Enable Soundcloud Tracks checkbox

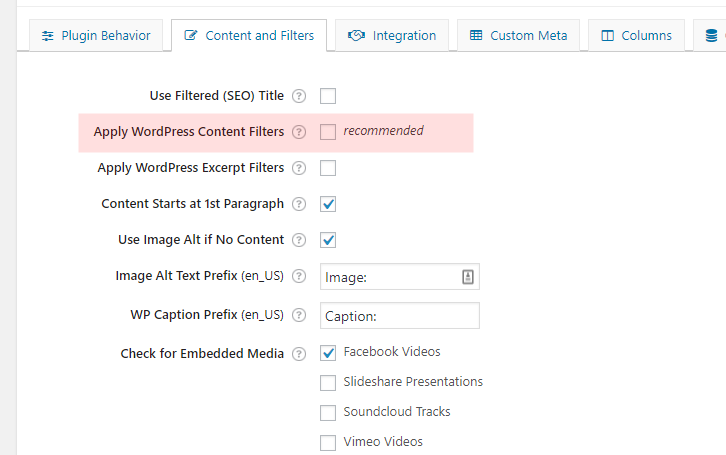tap(328, 412)
